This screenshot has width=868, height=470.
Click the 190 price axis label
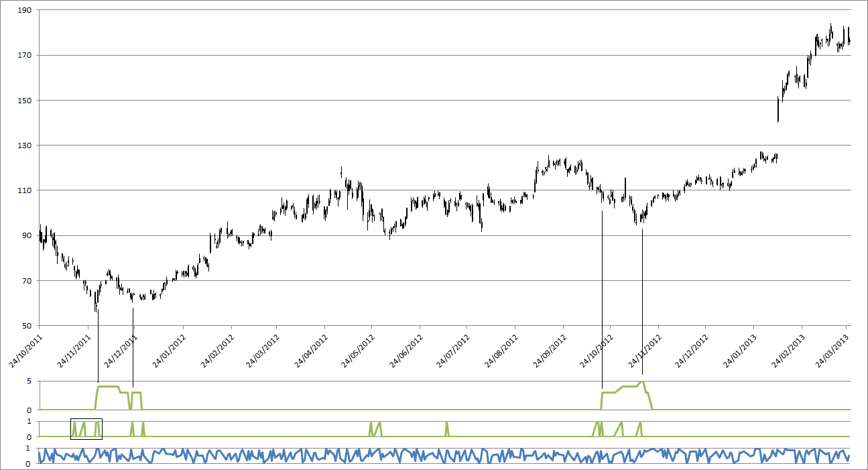[x=25, y=11]
